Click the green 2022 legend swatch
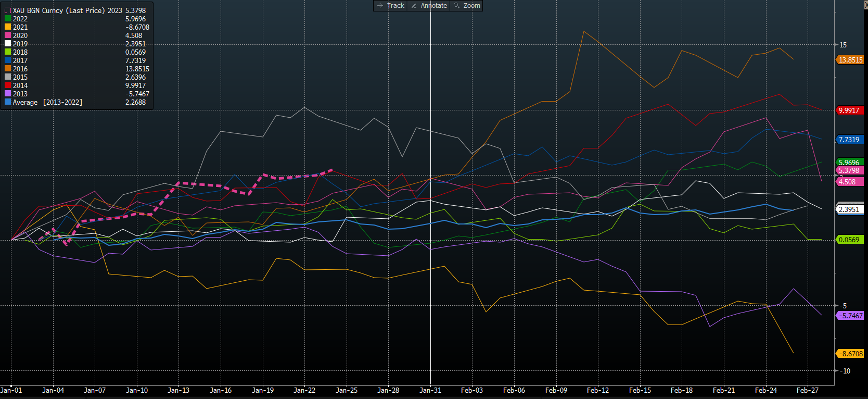868x399 pixels. [x=8, y=19]
